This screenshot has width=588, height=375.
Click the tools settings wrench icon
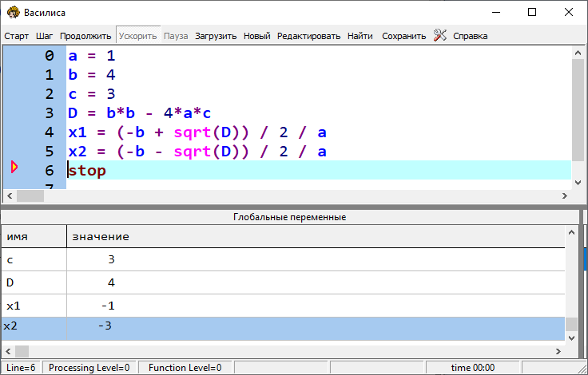pos(440,35)
